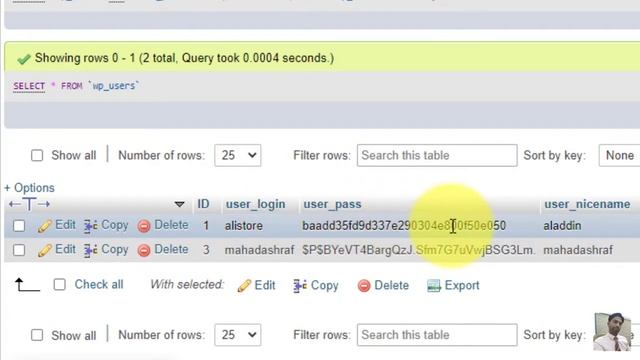Click the copy icon in With selected bar
The height and width of the screenshot is (360, 640).
click(x=300, y=286)
